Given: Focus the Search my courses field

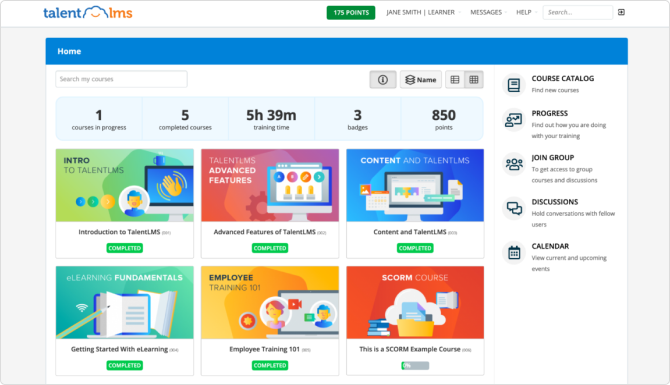Looking at the screenshot, I should click(121, 79).
